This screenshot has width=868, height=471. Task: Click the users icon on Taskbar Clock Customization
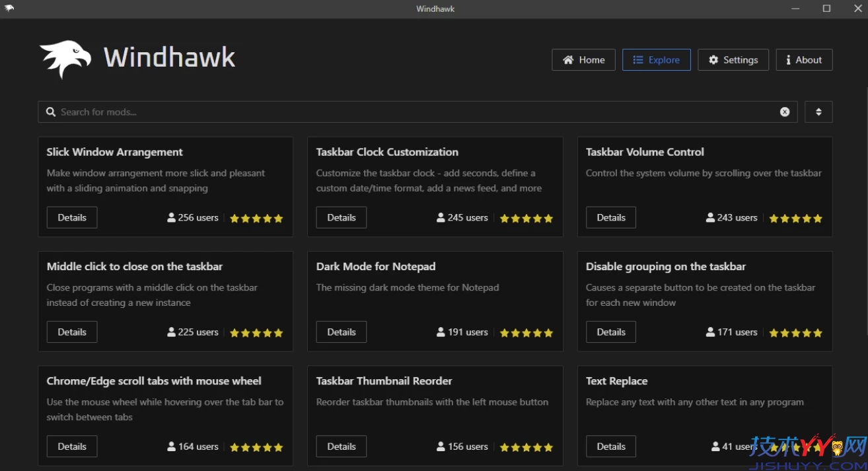click(440, 217)
